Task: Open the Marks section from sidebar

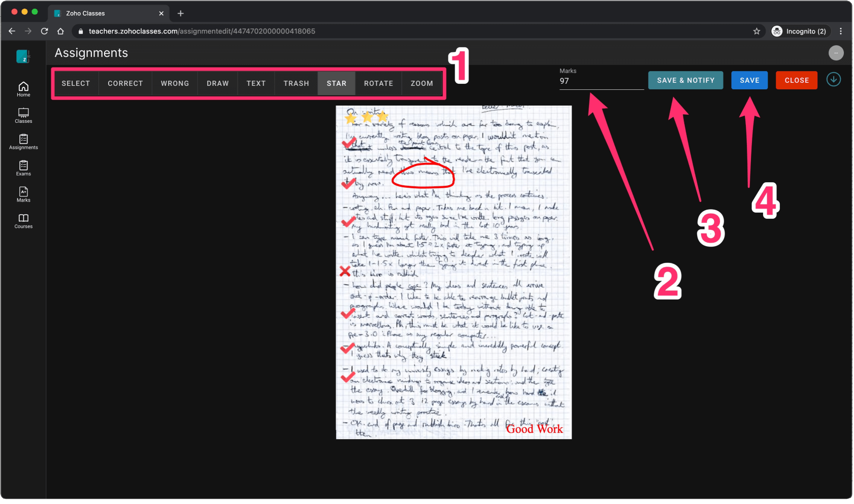Action: [23, 195]
